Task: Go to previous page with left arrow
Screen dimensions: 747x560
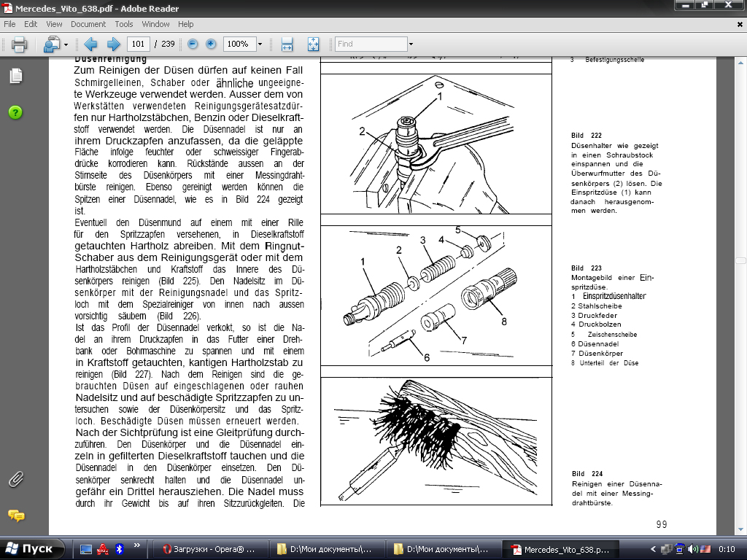Action: [90, 44]
